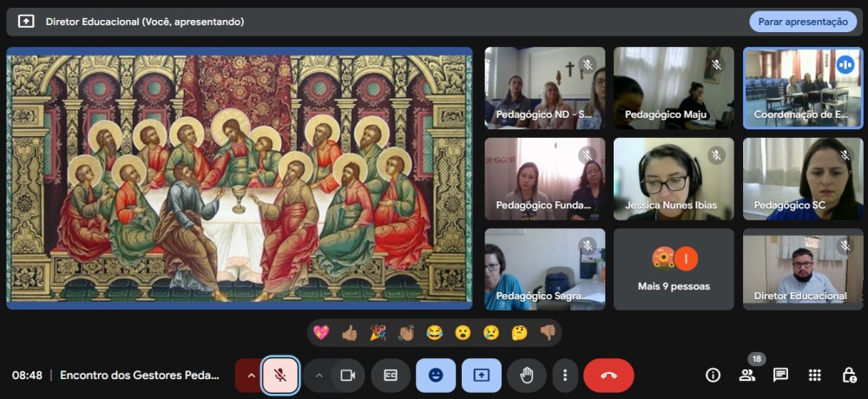Image resolution: width=868 pixels, height=399 pixels.
Task: Click the orange I avatar in Mais 9 pessoas
Action: coord(686,258)
